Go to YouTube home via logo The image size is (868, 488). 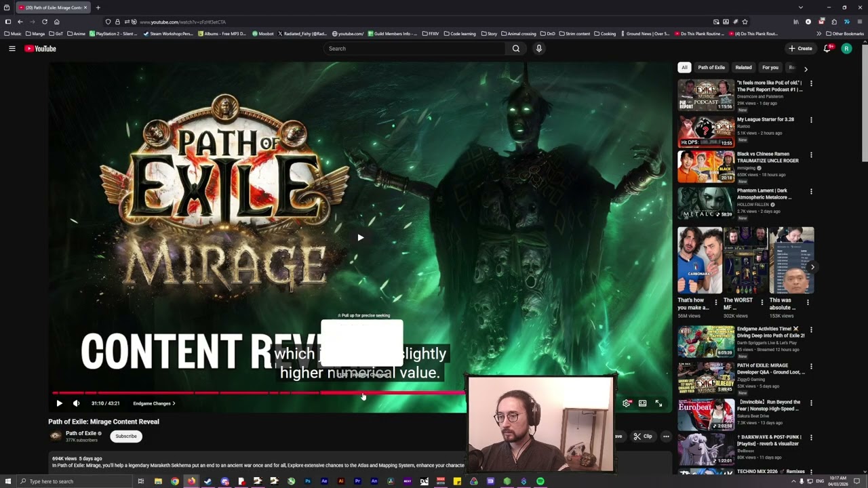point(40,49)
